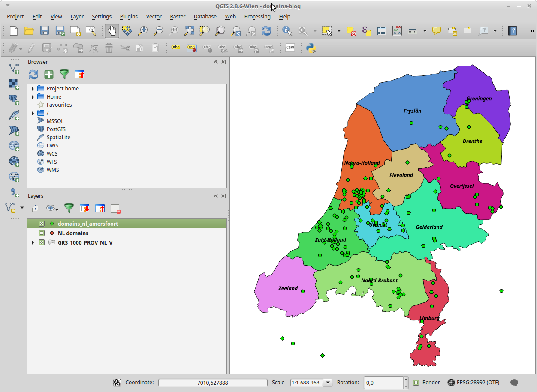Expand the Project home folder
Image resolution: width=537 pixels, height=392 pixels.
(x=33, y=89)
